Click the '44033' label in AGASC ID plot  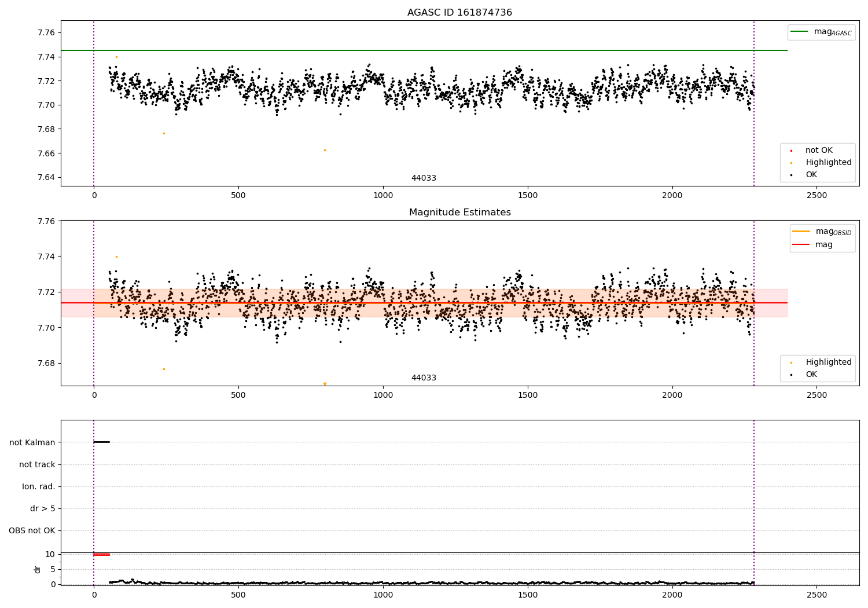424,178
